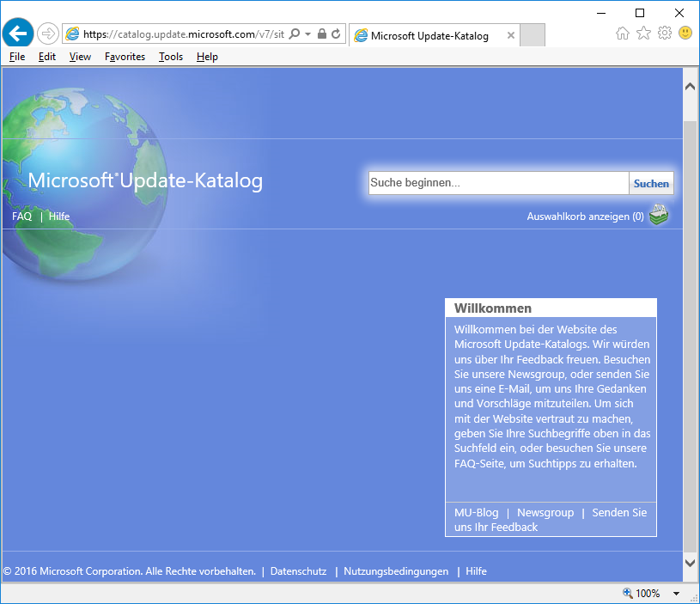Click the scrollbar up arrow
The width and height of the screenshot is (700, 604).
(x=691, y=87)
